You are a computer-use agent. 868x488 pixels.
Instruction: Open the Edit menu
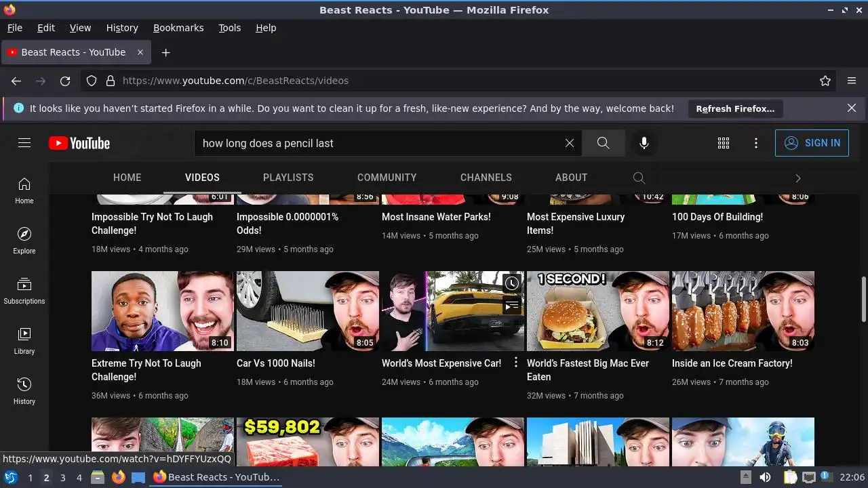46,28
